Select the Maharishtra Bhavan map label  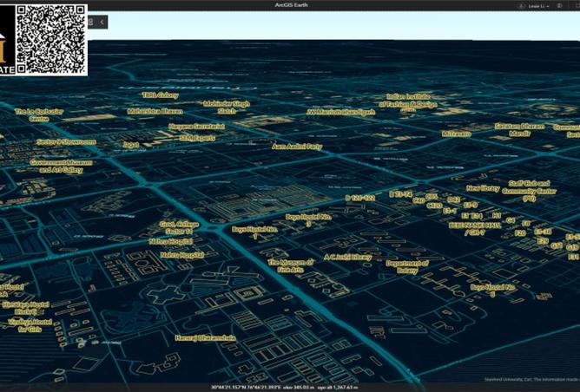(x=155, y=111)
